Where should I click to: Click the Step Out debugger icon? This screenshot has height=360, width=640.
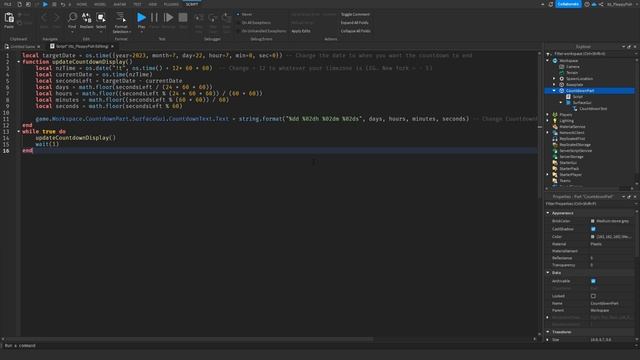[227, 18]
